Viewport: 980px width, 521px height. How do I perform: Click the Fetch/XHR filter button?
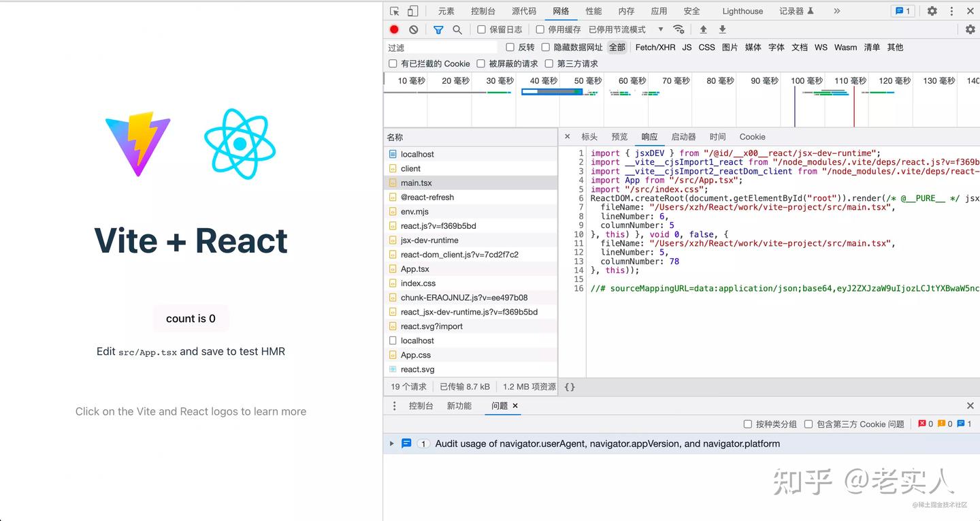(655, 47)
